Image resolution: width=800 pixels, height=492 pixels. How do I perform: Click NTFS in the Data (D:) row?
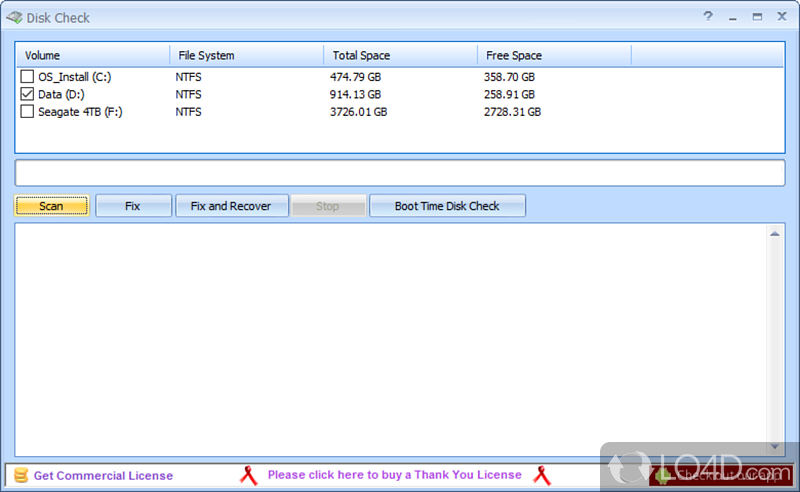188,94
